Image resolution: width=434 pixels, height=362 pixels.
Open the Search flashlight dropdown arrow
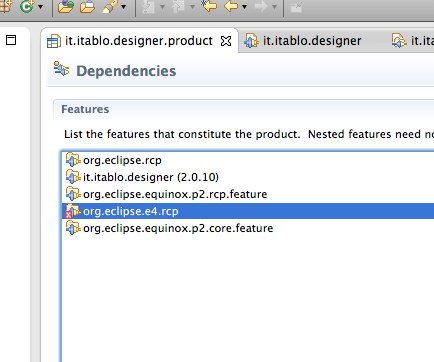(x=123, y=7)
